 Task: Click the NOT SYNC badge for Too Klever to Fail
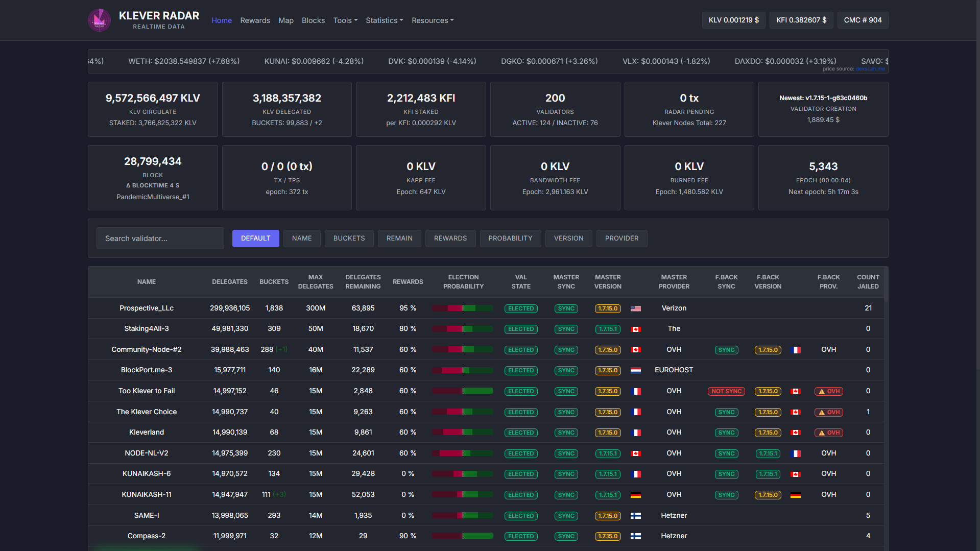pyautogui.click(x=726, y=391)
